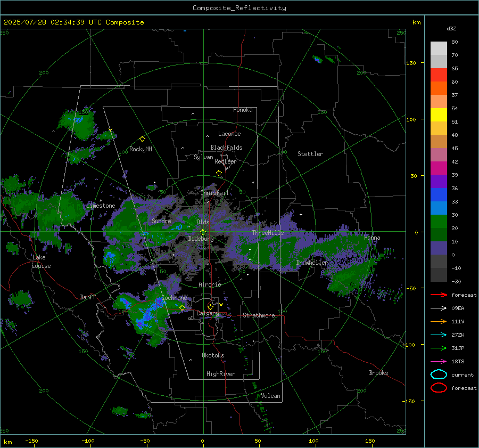The height and width of the screenshot is (448, 479).
Task: Pick the light gray 70-80 dBZ swatch
Action: [439, 48]
